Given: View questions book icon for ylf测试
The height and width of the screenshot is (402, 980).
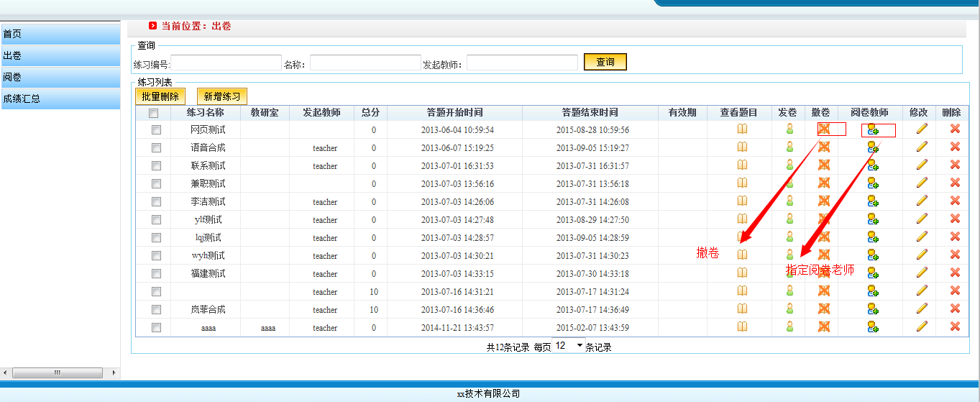Looking at the screenshot, I should (742, 219).
